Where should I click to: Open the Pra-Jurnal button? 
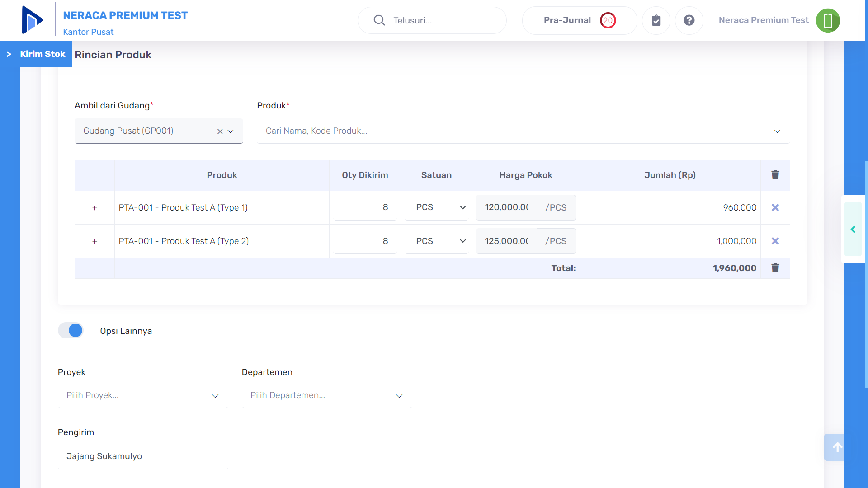click(x=579, y=20)
